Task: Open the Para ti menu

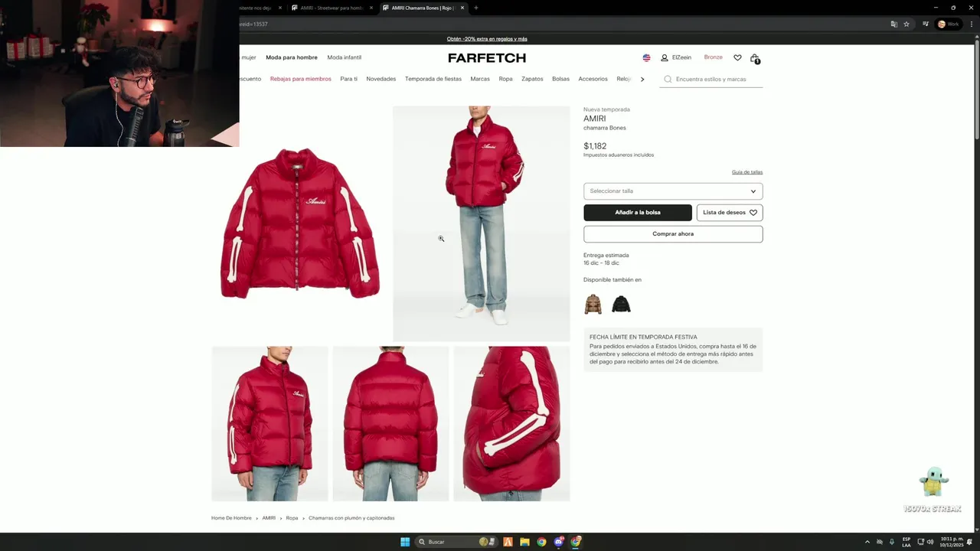Action: click(348, 79)
